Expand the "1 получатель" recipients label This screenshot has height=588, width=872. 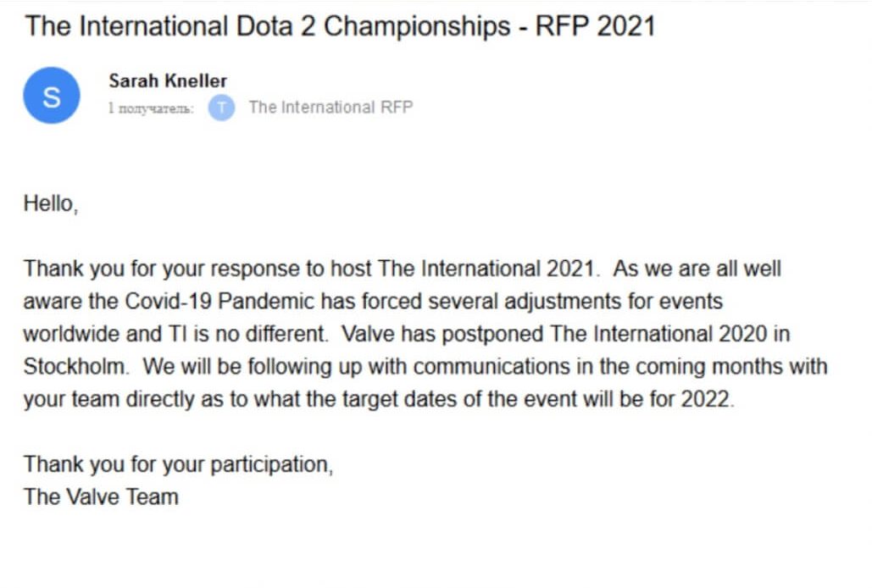pos(151,108)
